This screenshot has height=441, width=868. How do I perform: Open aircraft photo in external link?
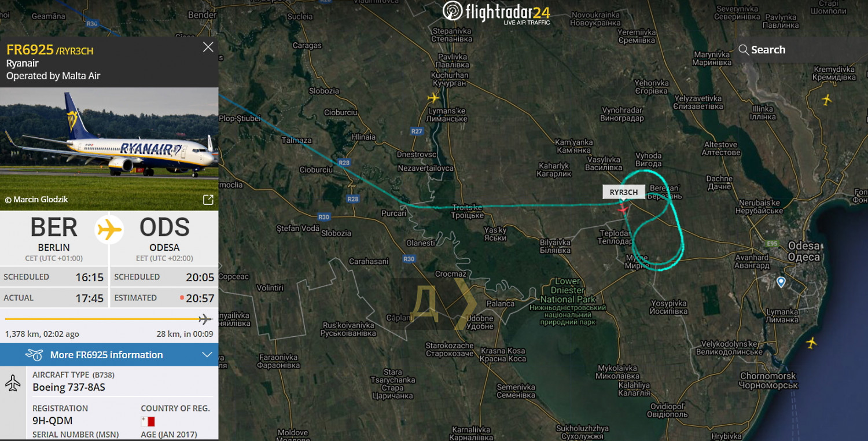click(x=208, y=200)
